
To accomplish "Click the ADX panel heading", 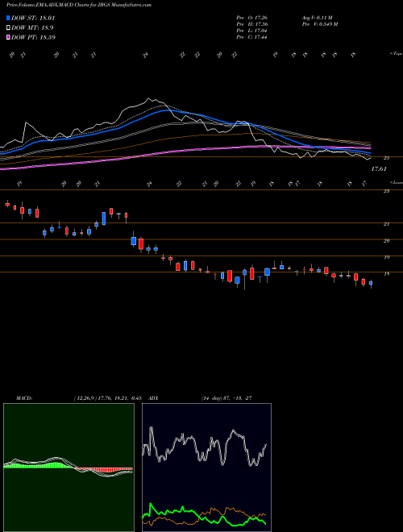I will pyautogui.click(x=152, y=398).
